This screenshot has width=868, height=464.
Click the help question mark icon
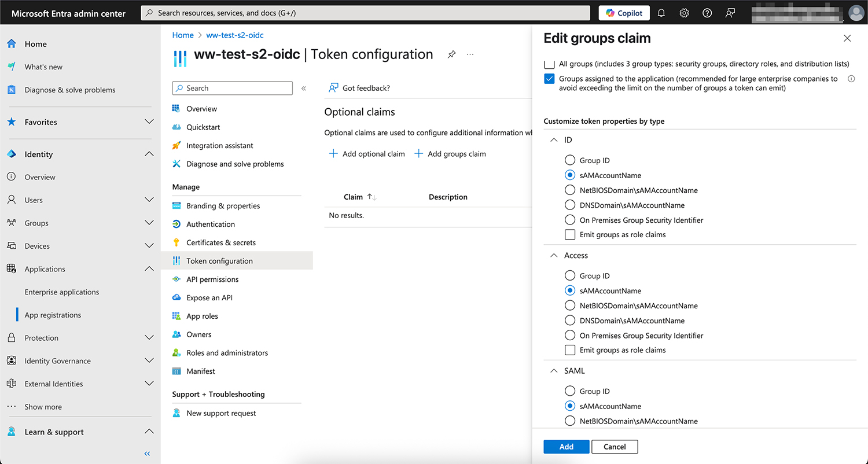coord(707,13)
